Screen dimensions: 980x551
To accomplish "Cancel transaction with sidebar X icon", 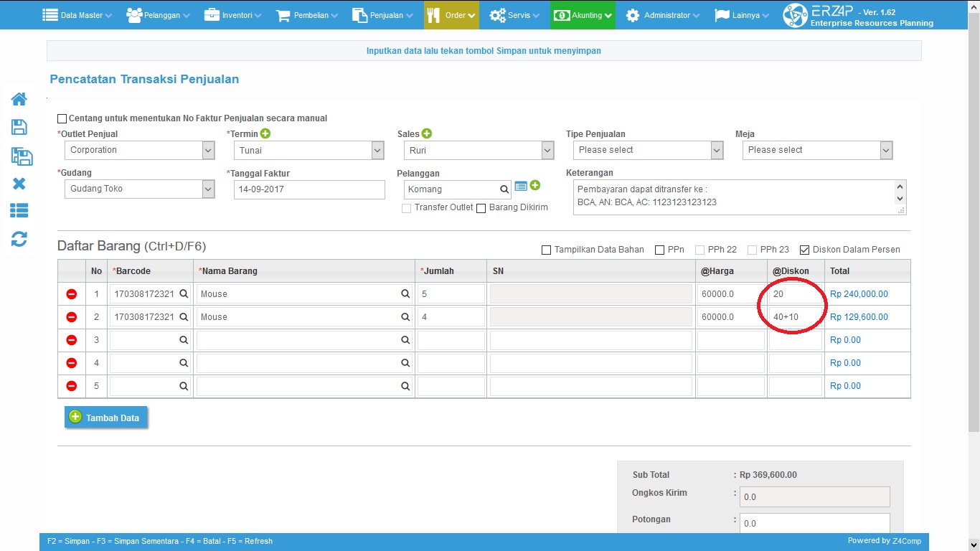I will [19, 184].
